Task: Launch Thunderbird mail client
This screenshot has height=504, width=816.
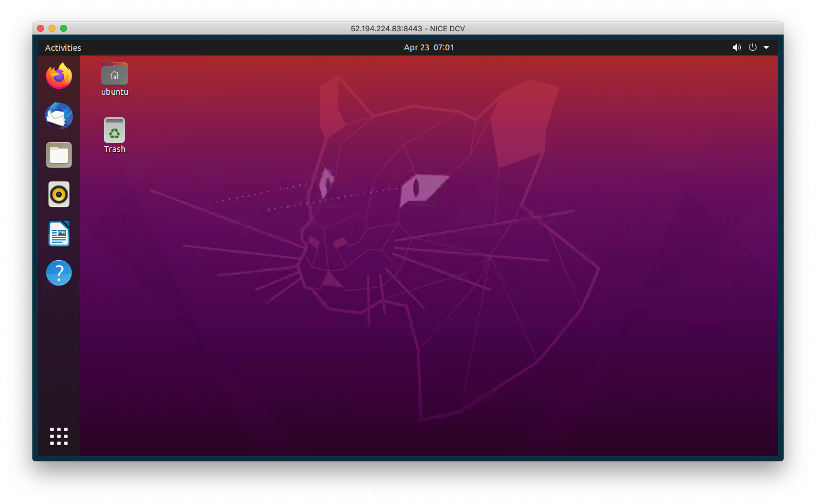Action: pos(58,115)
